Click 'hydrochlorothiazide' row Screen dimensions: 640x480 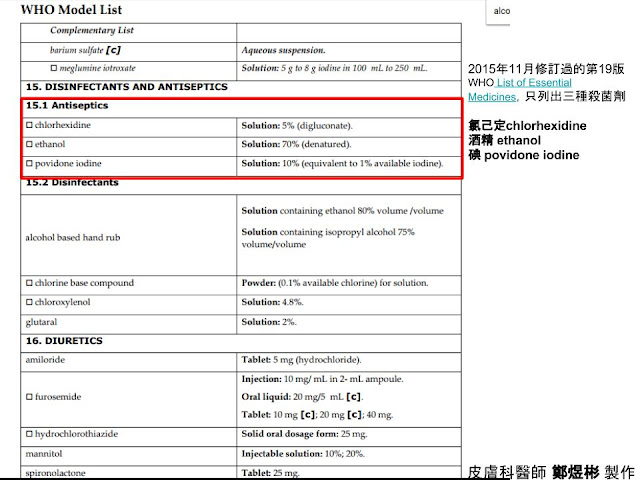pos(241,437)
